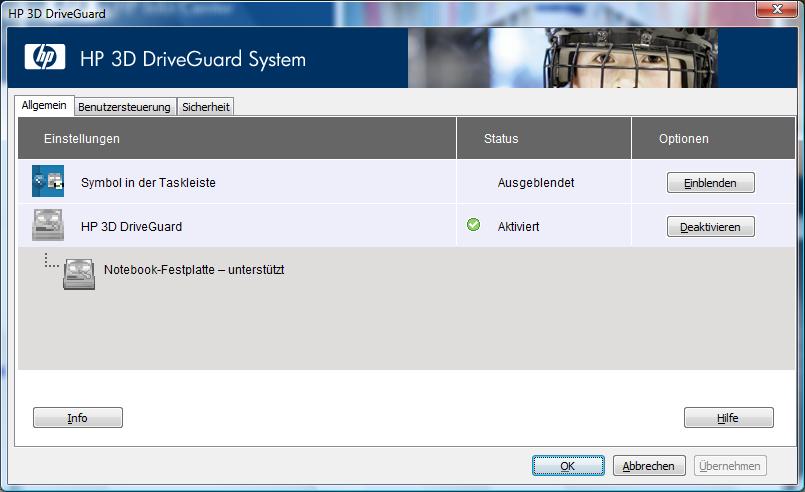
Task: Click the Hilfe button
Action: pos(729,418)
